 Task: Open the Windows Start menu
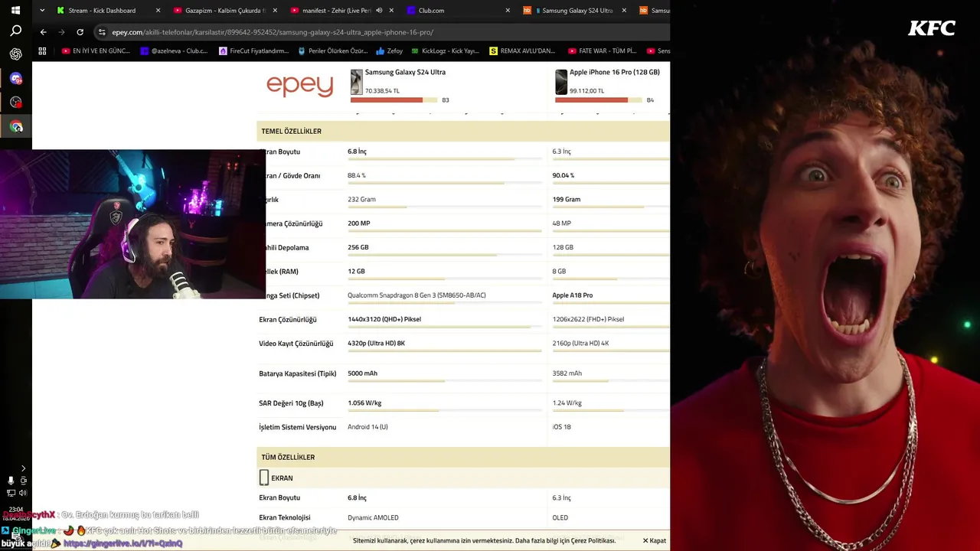coord(15,11)
